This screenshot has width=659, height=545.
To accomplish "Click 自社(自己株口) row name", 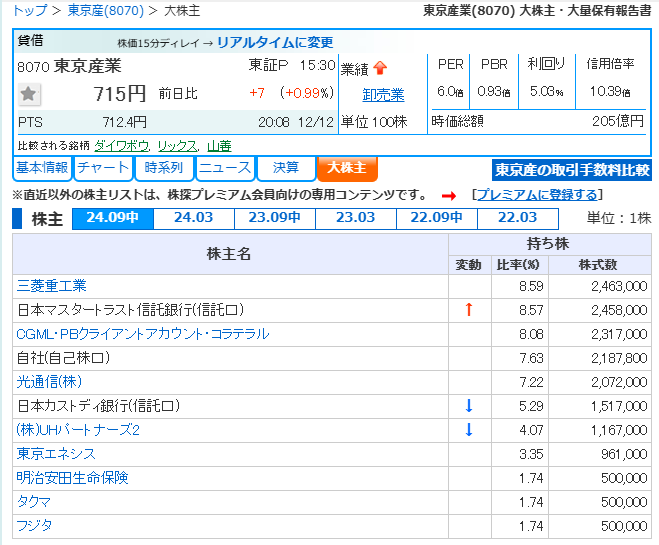I will 63,358.
